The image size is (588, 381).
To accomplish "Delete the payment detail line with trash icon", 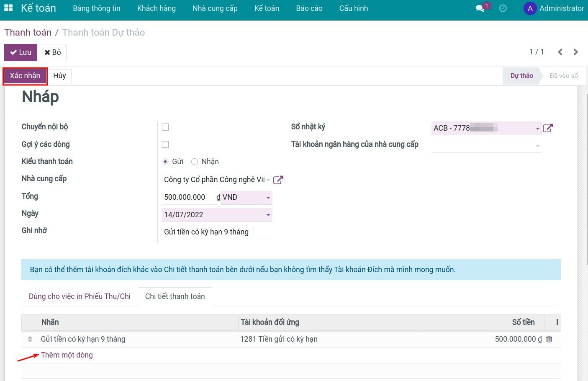I will [549, 339].
